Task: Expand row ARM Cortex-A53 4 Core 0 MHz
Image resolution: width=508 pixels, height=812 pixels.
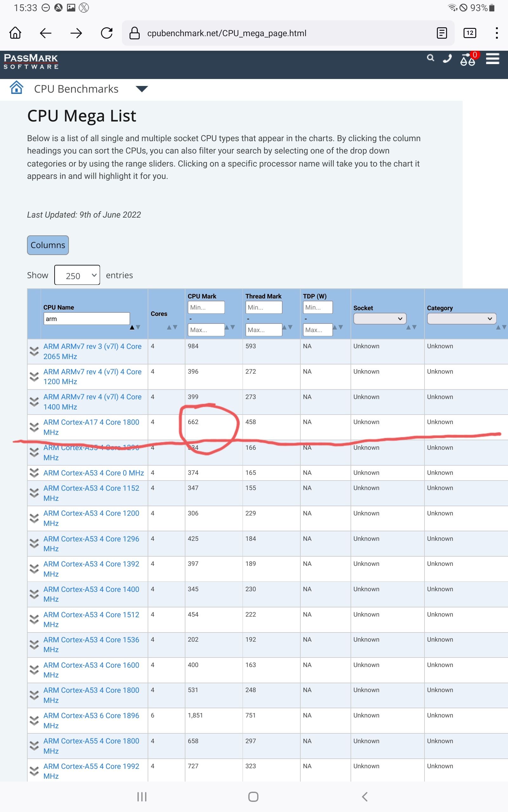Action: pos(34,473)
